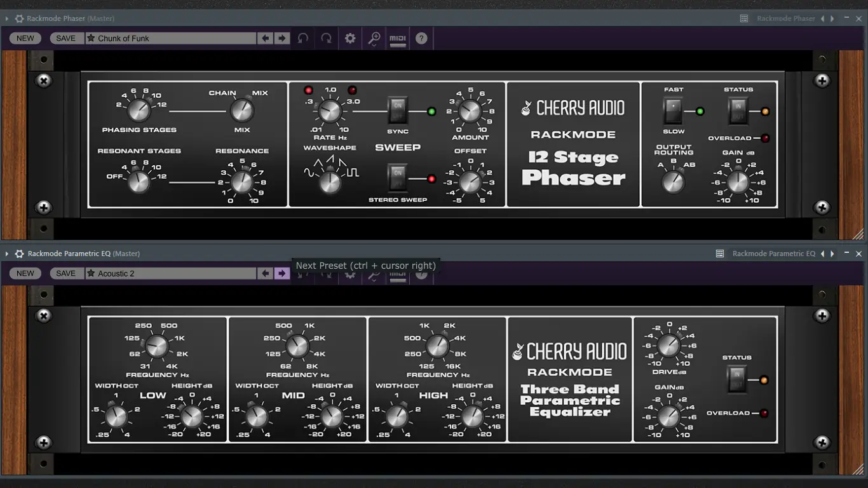Click the HIGH band WIDTH knob
This screenshot has height=488, width=868.
pyautogui.click(x=397, y=416)
